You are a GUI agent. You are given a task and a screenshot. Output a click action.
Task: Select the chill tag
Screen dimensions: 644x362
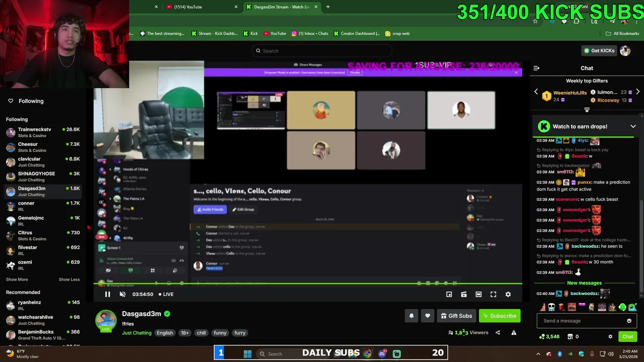(201, 333)
